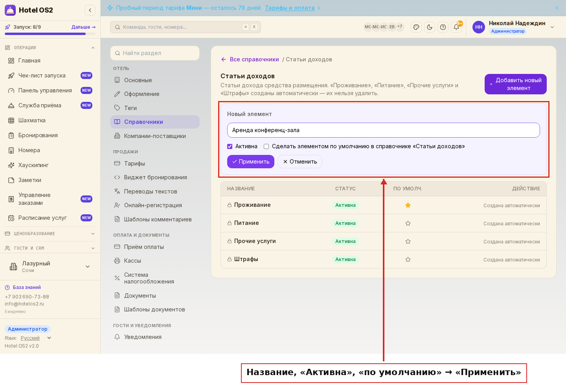
Task: Click Добавить новый элемент button
Action: (516, 84)
